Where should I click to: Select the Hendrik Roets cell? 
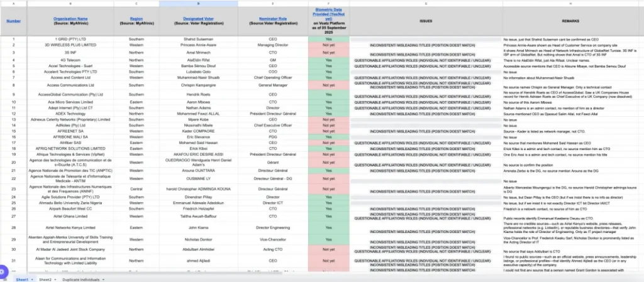coord(198,95)
